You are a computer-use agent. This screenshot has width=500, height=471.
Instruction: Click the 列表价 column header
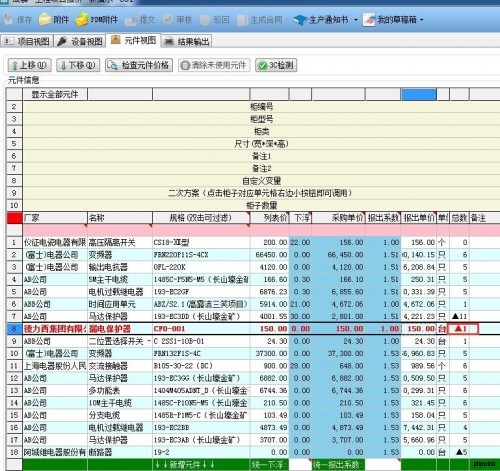[x=269, y=218]
